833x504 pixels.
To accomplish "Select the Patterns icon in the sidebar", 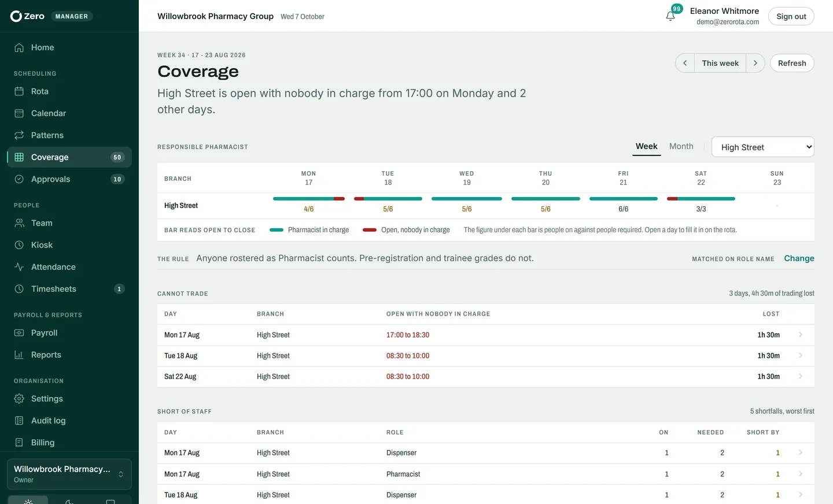I will (x=19, y=135).
